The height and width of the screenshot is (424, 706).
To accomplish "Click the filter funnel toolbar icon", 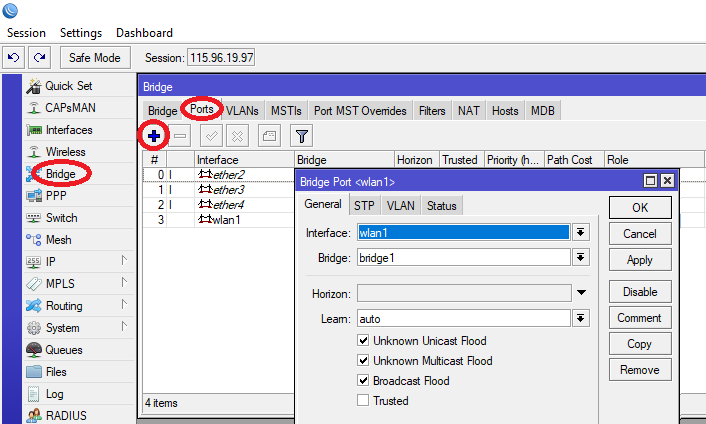I will (x=302, y=135).
